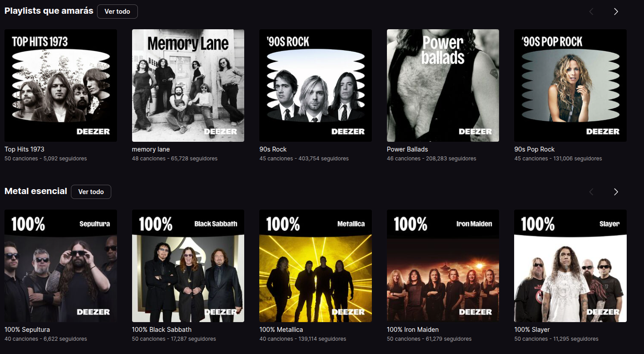Click the '100% Metallica' title link
The width and height of the screenshot is (644, 354).
pyautogui.click(x=281, y=330)
